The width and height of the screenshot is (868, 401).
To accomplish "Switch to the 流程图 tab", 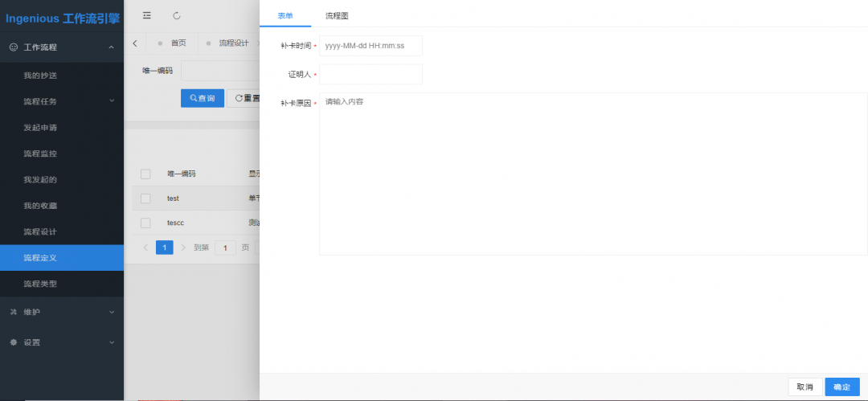I will tap(337, 15).
